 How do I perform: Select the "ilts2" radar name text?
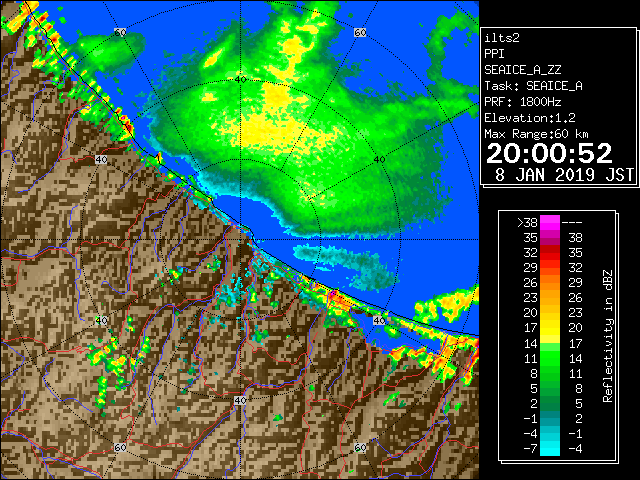(x=502, y=38)
